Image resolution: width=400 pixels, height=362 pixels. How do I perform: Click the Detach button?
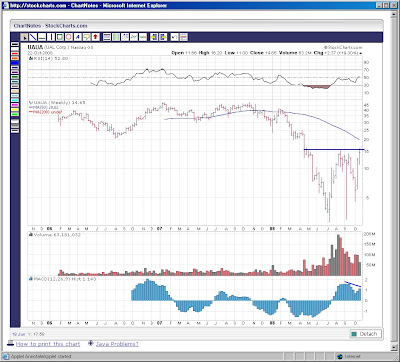366,334
